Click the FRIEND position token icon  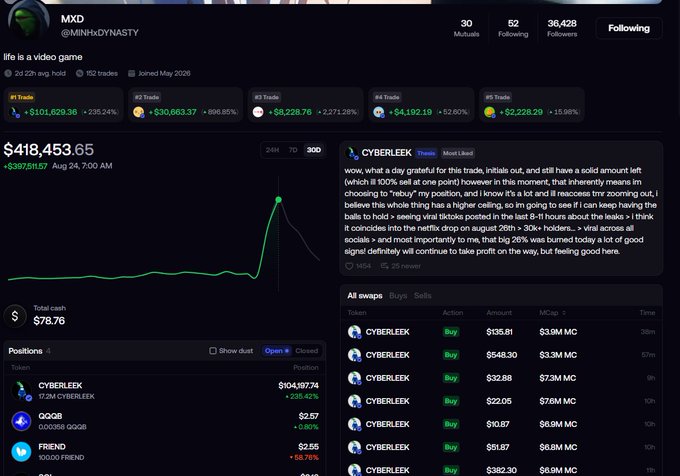pyautogui.click(x=21, y=452)
